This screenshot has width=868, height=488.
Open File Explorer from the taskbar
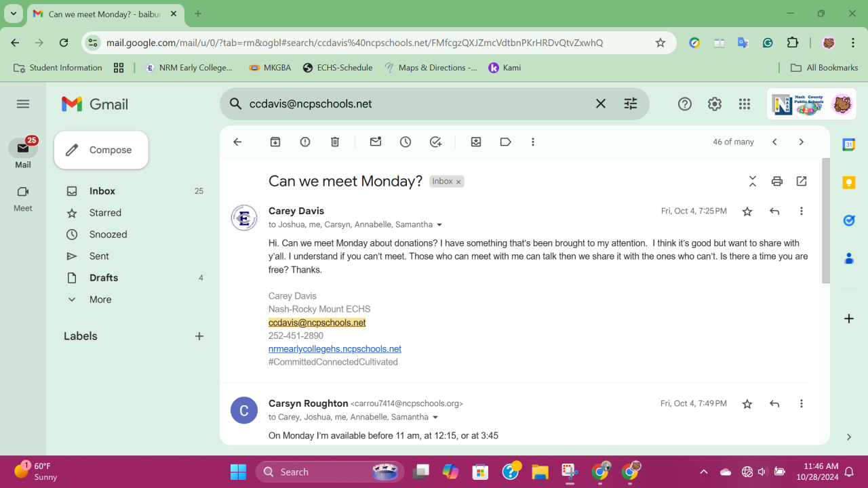click(540, 472)
